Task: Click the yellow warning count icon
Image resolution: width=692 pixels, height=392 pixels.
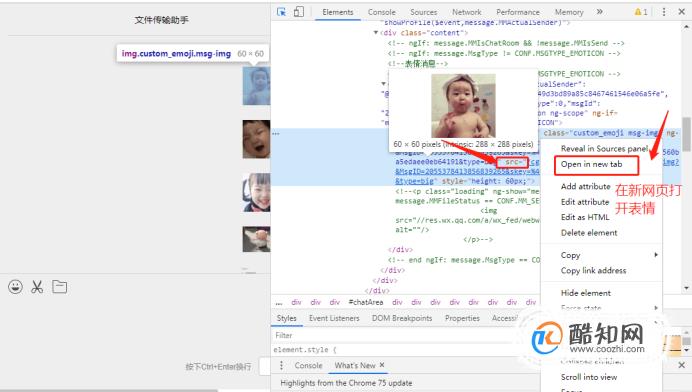Action: pos(641,12)
